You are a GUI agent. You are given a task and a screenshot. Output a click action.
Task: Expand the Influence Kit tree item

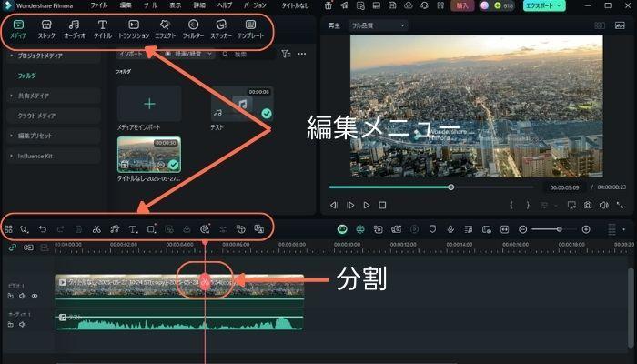click(11, 156)
